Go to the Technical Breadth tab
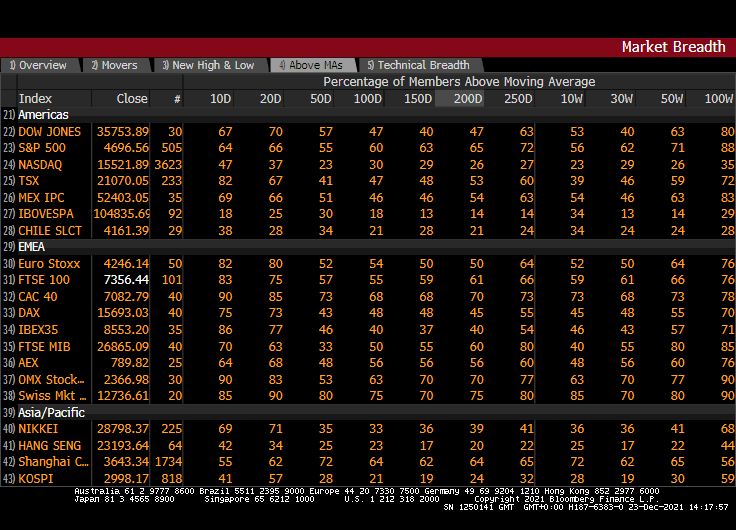The height and width of the screenshot is (530, 736). (x=417, y=65)
